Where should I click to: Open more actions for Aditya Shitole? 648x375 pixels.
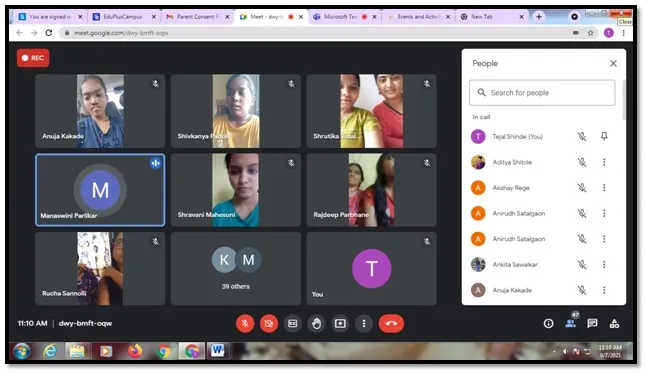[604, 162]
